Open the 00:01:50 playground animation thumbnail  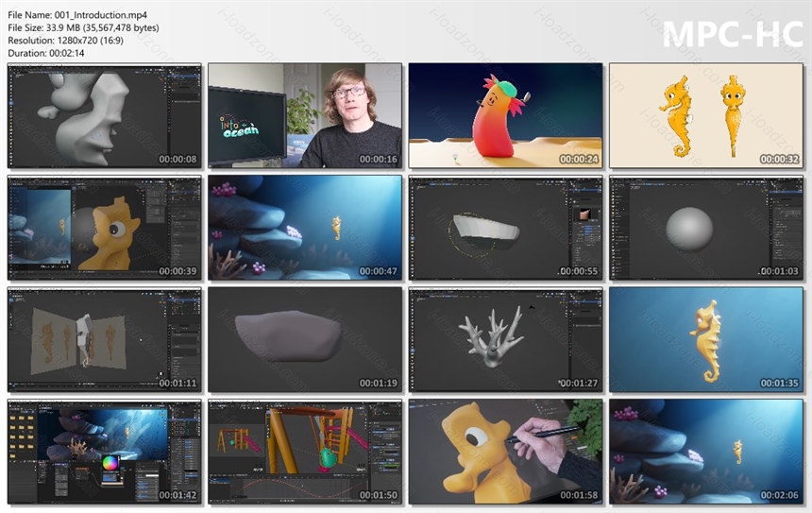pyautogui.click(x=305, y=452)
